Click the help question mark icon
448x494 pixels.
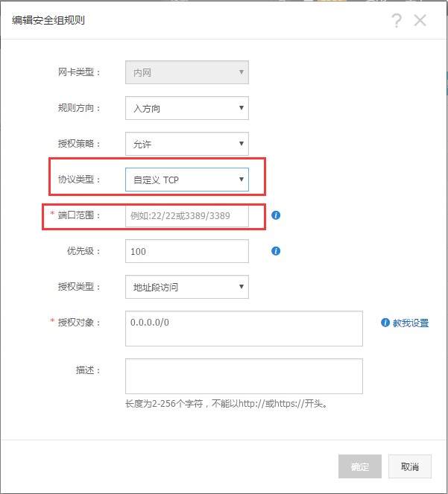point(397,20)
